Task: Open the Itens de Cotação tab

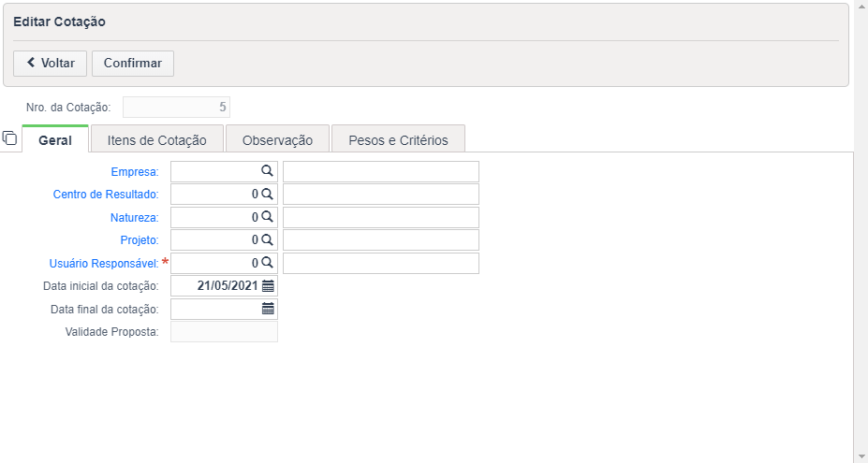Action: (x=157, y=140)
